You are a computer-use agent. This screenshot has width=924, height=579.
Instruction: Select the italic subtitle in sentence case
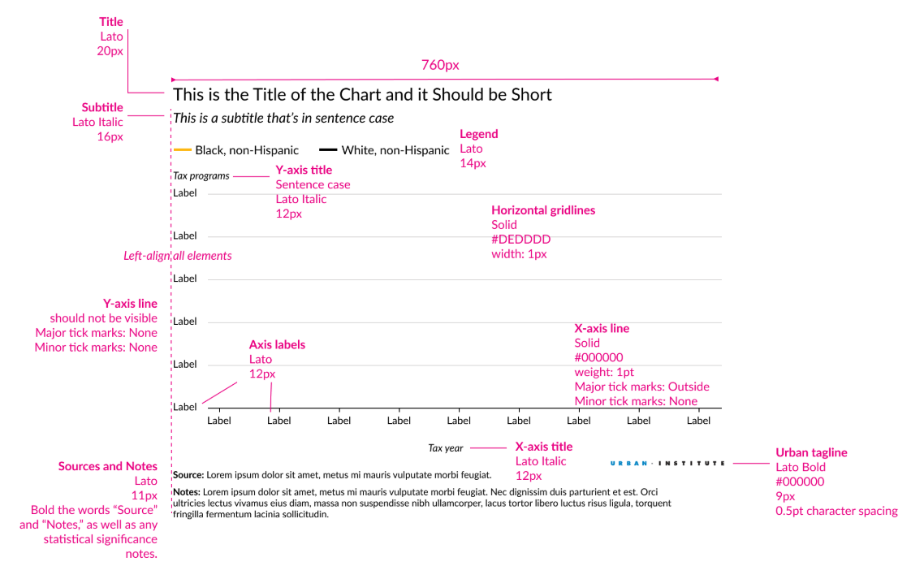283,119
